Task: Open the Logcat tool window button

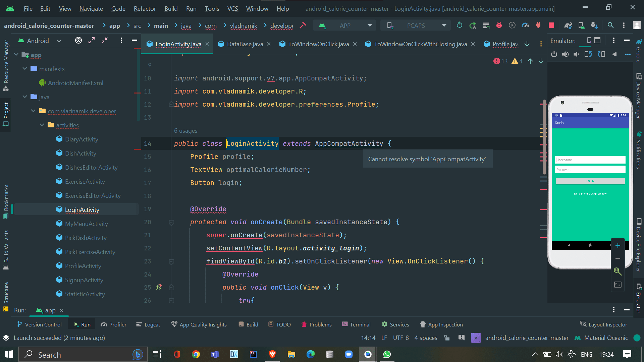Action: (x=148, y=324)
